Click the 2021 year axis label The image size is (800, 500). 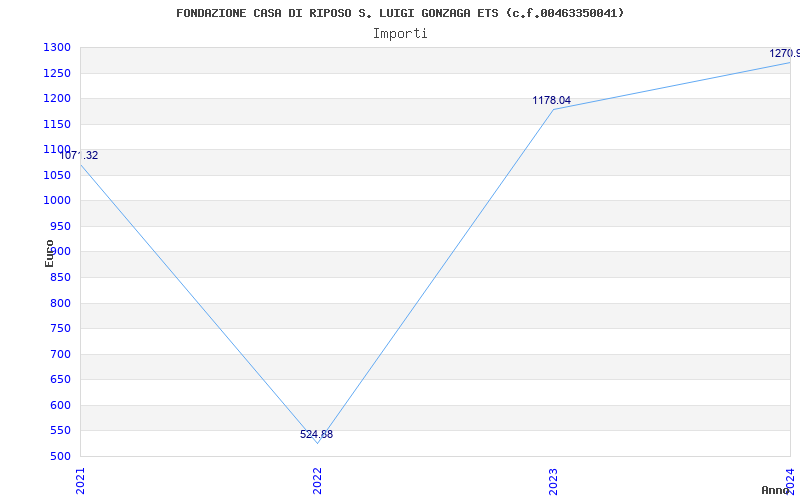tap(81, 481)
